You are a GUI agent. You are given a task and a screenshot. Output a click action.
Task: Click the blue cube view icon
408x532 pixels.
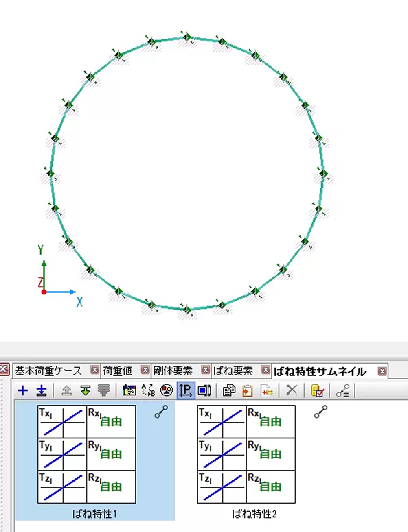(204, 390)
